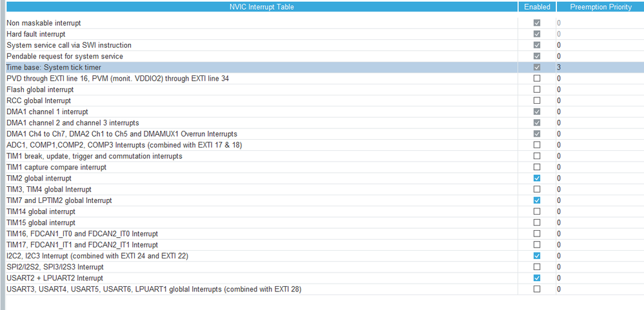Disable TIM7 and LPTIM2 global interrupt checkbox
This screenshot has width=644, height=310.
click(x=537, y=200)
